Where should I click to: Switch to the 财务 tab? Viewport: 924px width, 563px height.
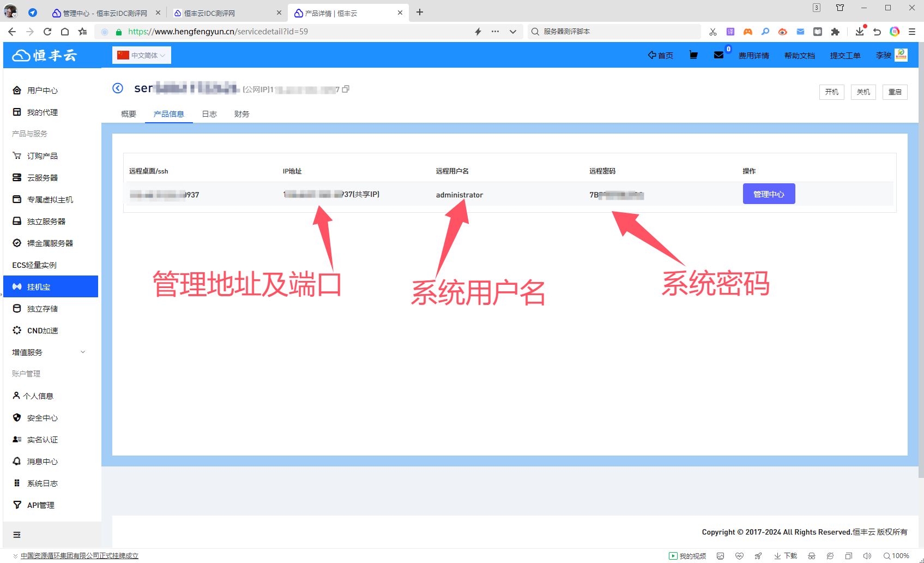pos(242,114)
